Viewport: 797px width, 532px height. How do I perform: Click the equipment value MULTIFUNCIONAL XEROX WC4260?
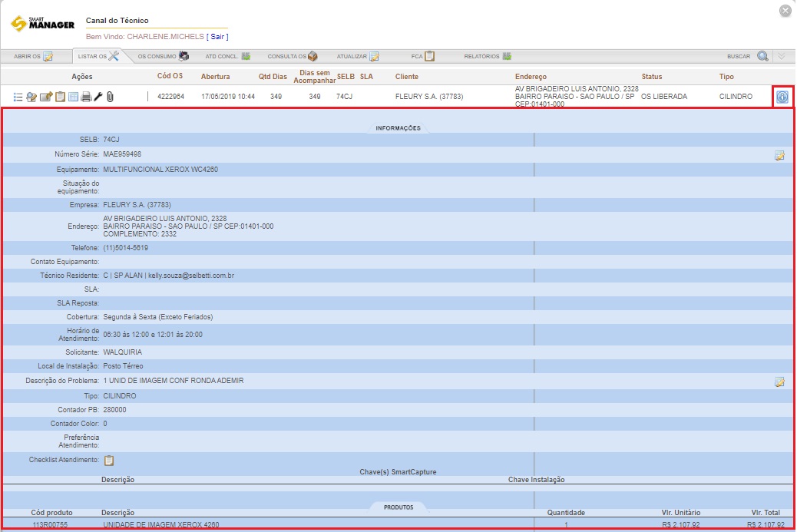click(x=160, y=169)
